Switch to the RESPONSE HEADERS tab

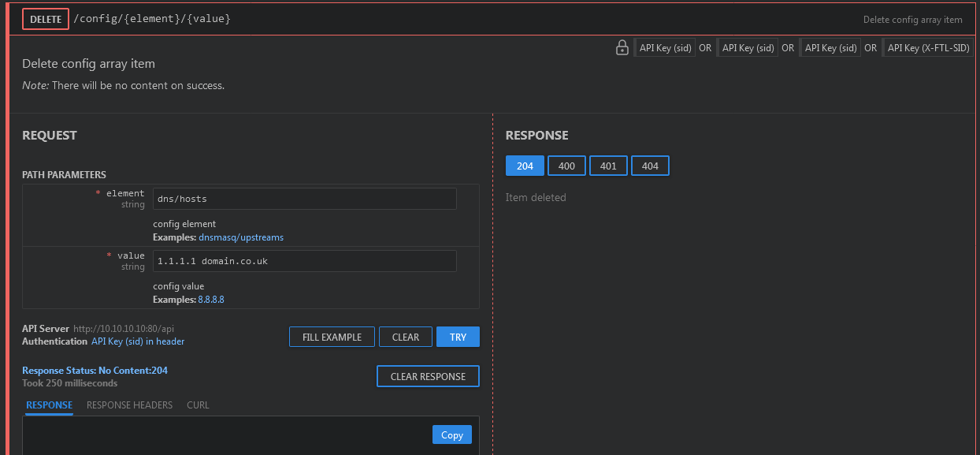pos(129,405)
